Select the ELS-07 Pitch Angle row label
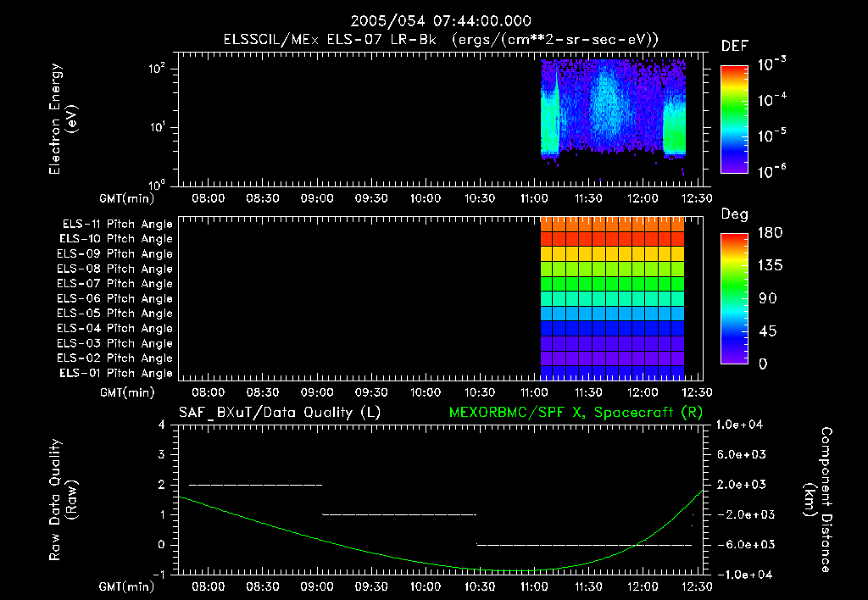Viewport: 868px width, 600px height. 114,283
